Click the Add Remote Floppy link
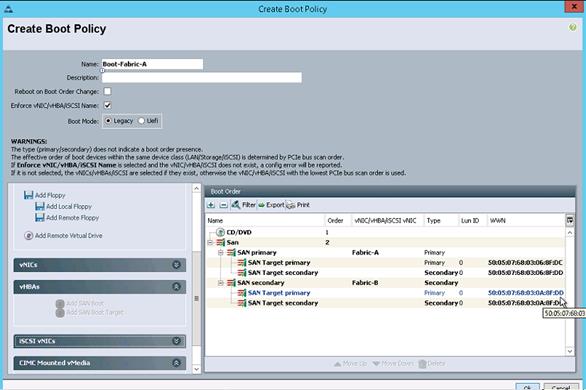The width and height of the screenshot is (586, 390). (x=73, y=217)
